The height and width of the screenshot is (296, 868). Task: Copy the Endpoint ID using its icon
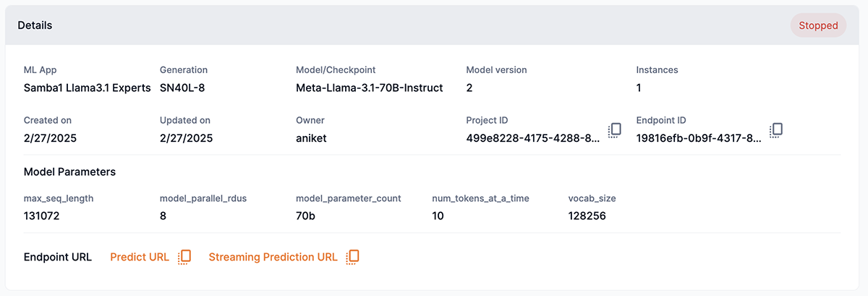(x=776, y=130)
